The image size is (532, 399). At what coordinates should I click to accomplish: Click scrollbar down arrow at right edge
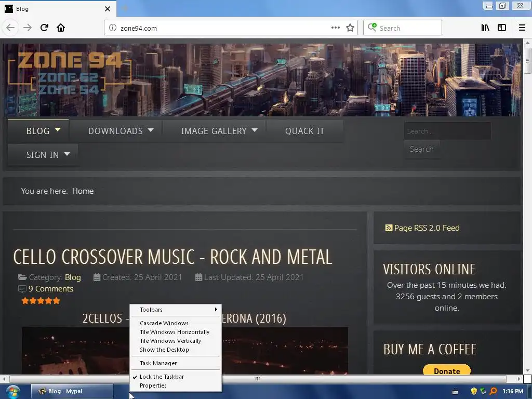(527, 370)
